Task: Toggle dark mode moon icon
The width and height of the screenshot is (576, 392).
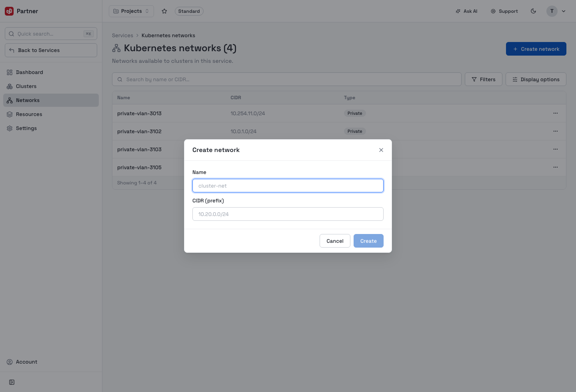Action: 533,11
